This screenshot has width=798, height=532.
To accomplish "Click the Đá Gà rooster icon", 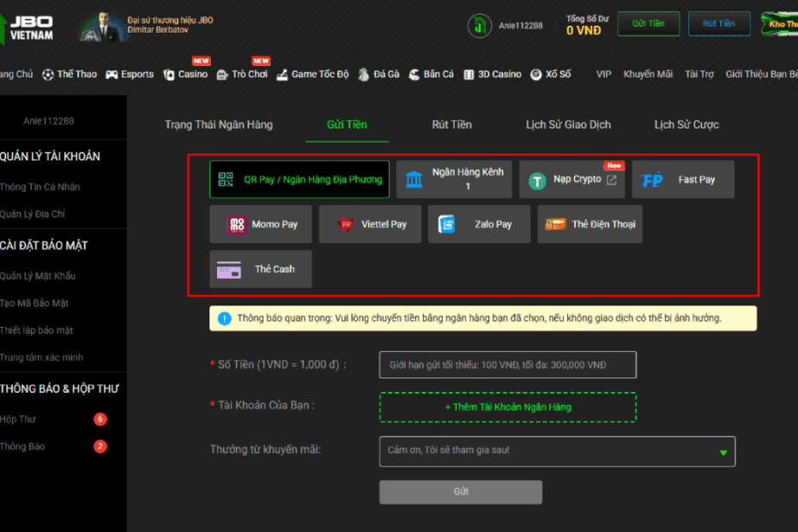I will point(363,75).
